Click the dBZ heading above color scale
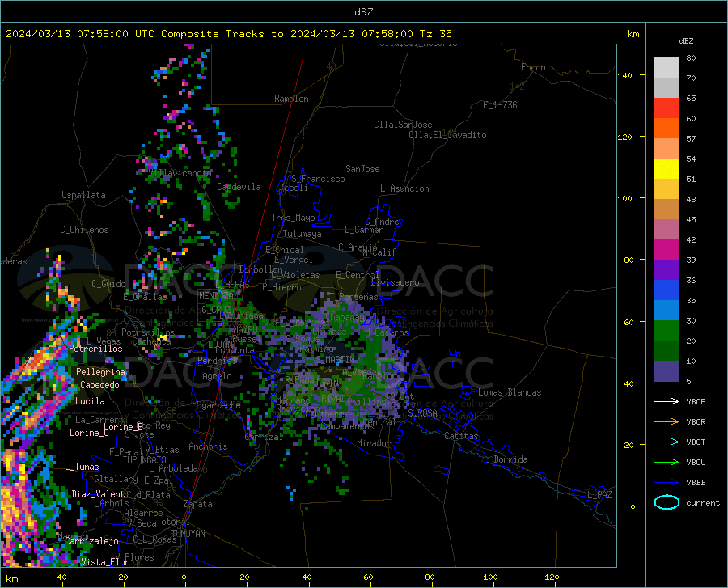 click(686, 40)
